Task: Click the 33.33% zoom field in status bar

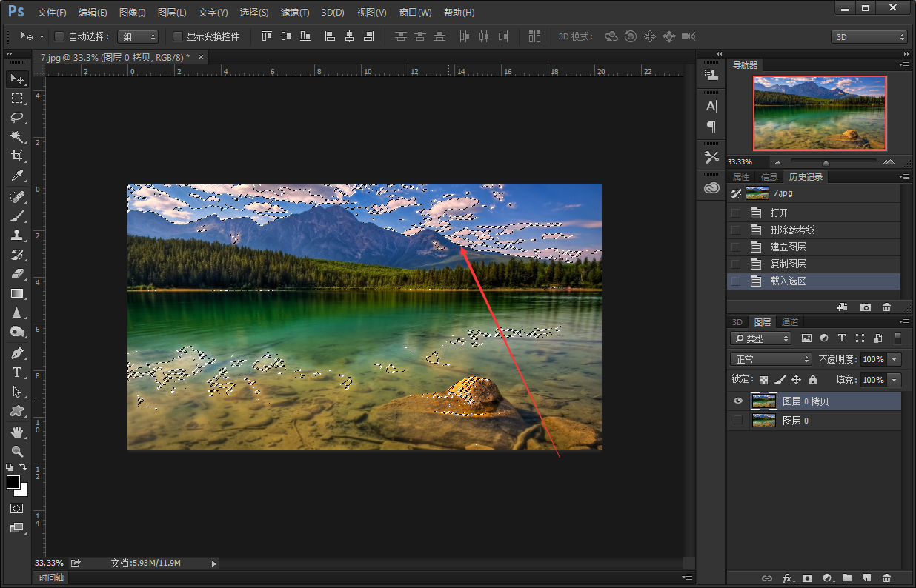Action: 49,564
